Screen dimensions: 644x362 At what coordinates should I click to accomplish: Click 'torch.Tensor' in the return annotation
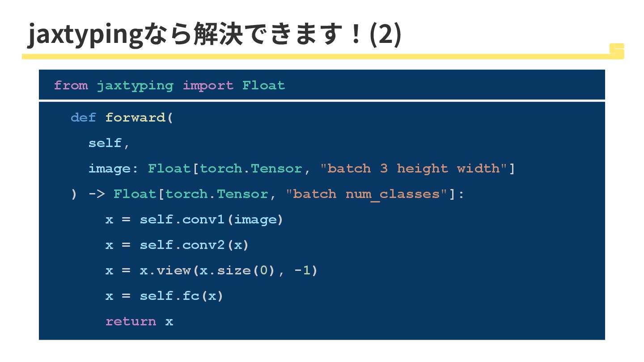click(x=216, y=194)
